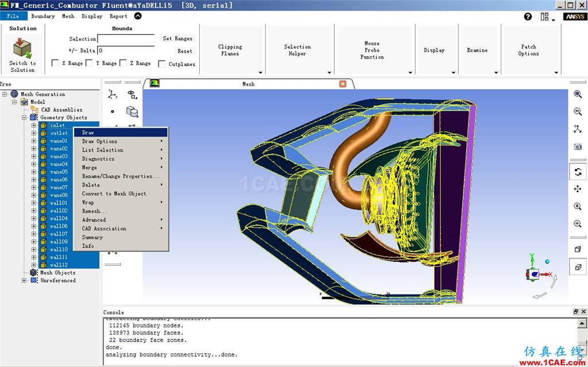
Task: Choose Draw from the context menu
Action: point(121,133)
